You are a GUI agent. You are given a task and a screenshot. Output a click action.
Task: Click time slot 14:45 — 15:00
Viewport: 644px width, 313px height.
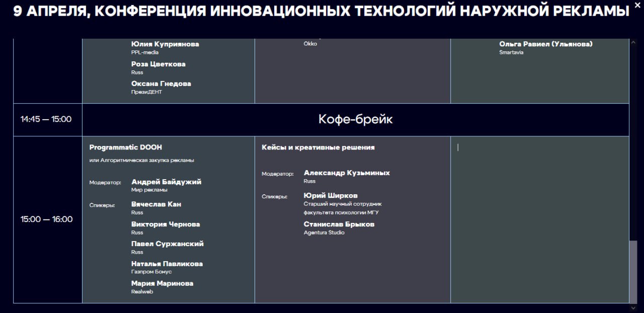(46, 119)
